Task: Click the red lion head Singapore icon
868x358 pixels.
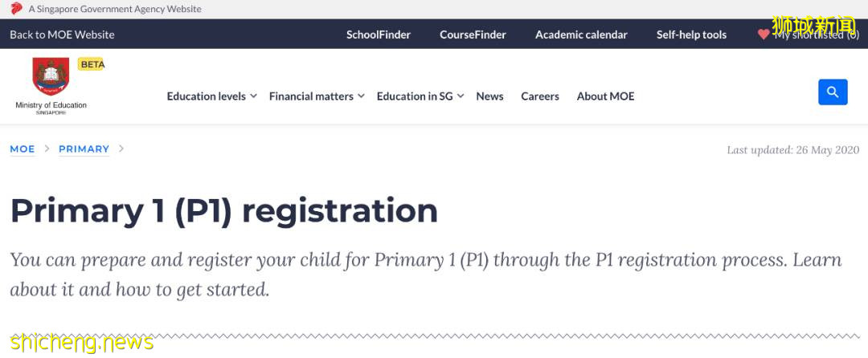Action: [x=16, y=9]
